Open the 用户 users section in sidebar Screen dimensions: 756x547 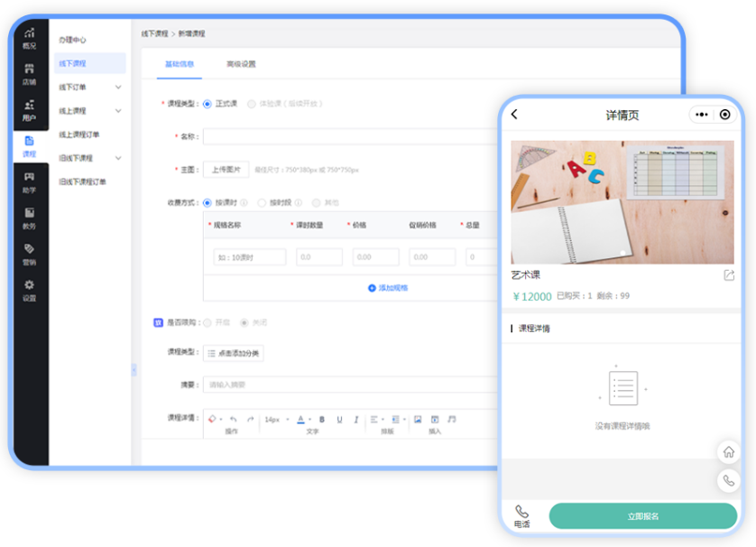(x=30, y=110)
